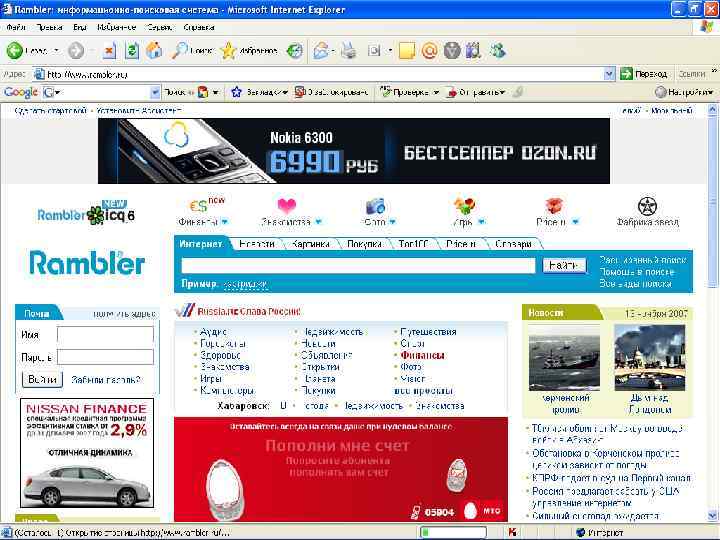Expand Google toolbar Send dropdown
The image size is (720, 540).
(502, 92)
